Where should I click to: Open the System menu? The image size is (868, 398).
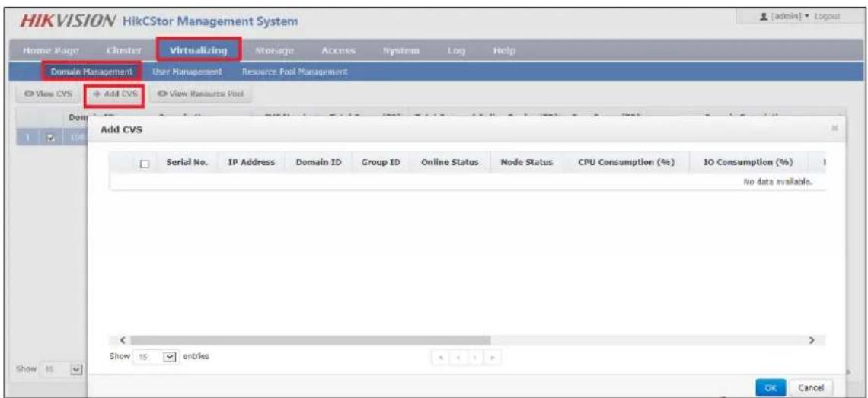tap(403, 51)
